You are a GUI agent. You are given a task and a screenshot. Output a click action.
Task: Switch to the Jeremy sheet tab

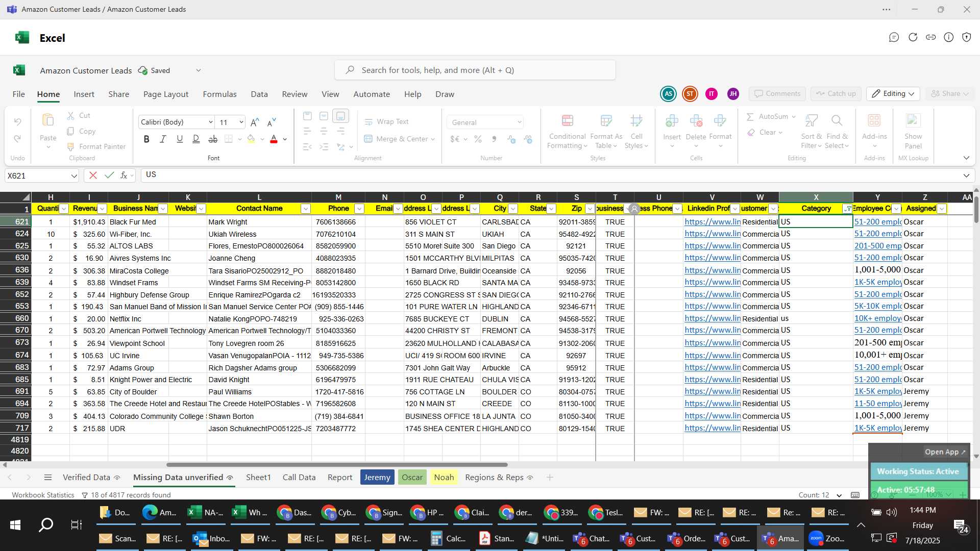[377, 478]
